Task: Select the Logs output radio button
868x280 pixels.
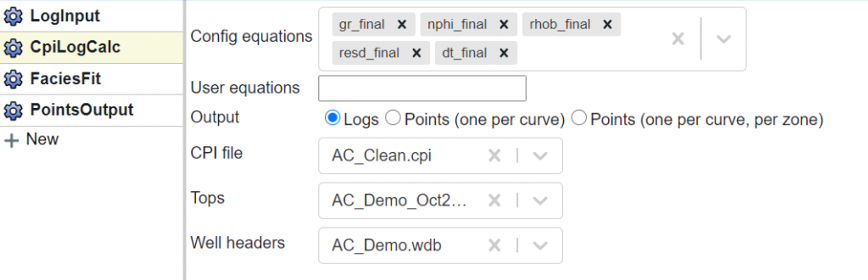Action: tap(332, 118)
